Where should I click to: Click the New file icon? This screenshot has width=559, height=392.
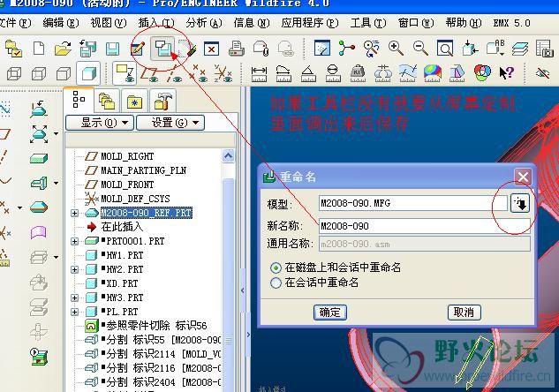[x=39, y=48]
